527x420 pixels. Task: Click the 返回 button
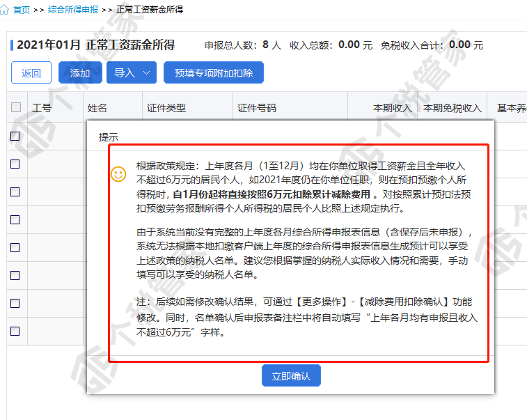click(31, 72)
